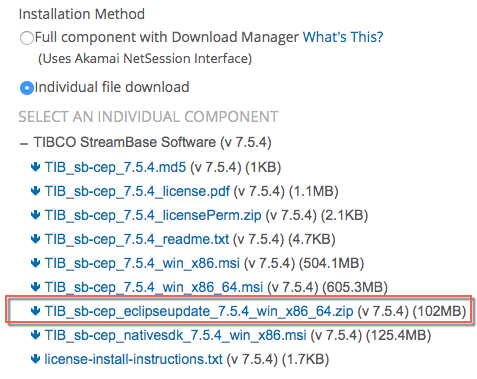Viewport: 477px width, 379px height.
Task: Click download arrow for eclipseupdate zip file
Action: (x=35, y=311)
